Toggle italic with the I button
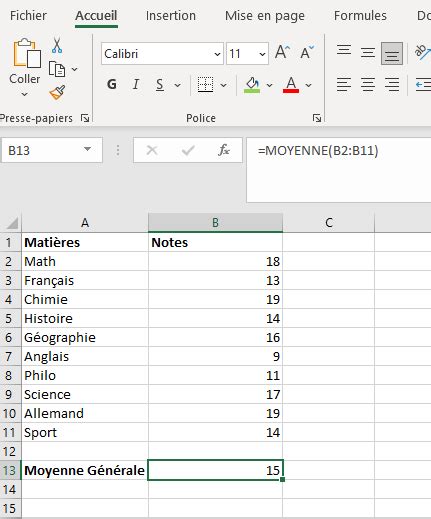 136,85
